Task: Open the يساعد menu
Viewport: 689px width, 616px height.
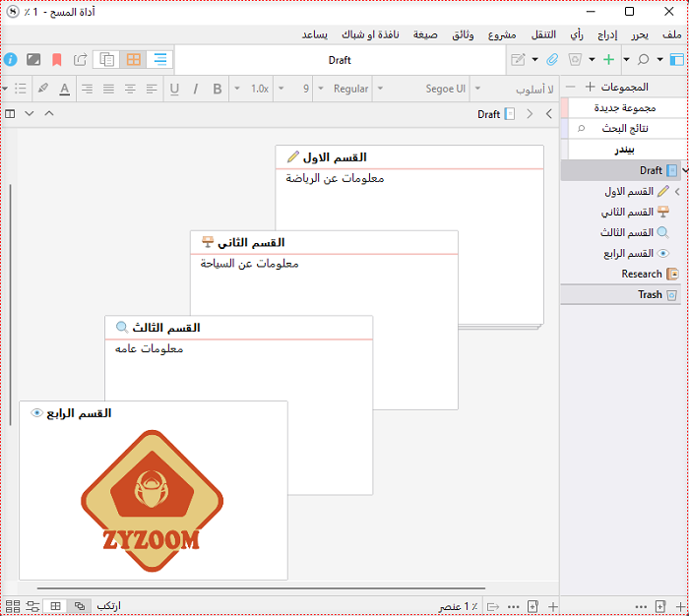Action: [315, 34]
